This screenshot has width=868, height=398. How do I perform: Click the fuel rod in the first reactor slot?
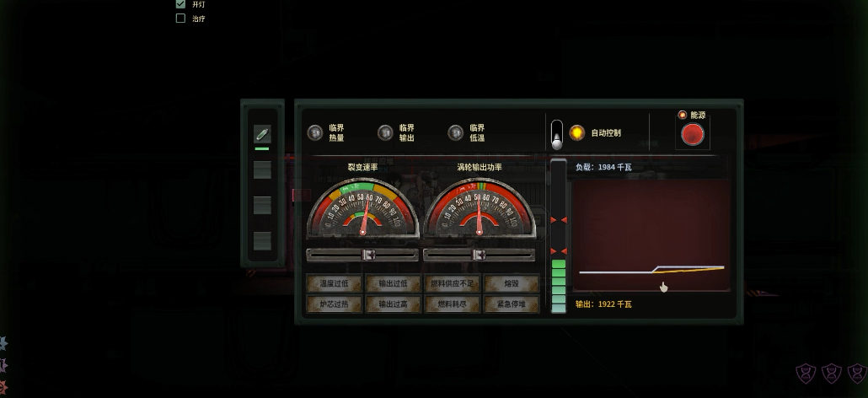click(x=262, y=134)
